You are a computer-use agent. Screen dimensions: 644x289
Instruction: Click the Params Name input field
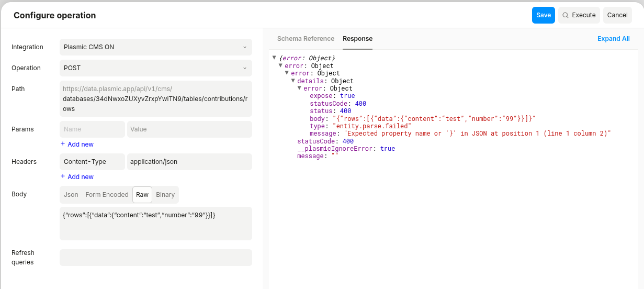click(x=92, y=129)
